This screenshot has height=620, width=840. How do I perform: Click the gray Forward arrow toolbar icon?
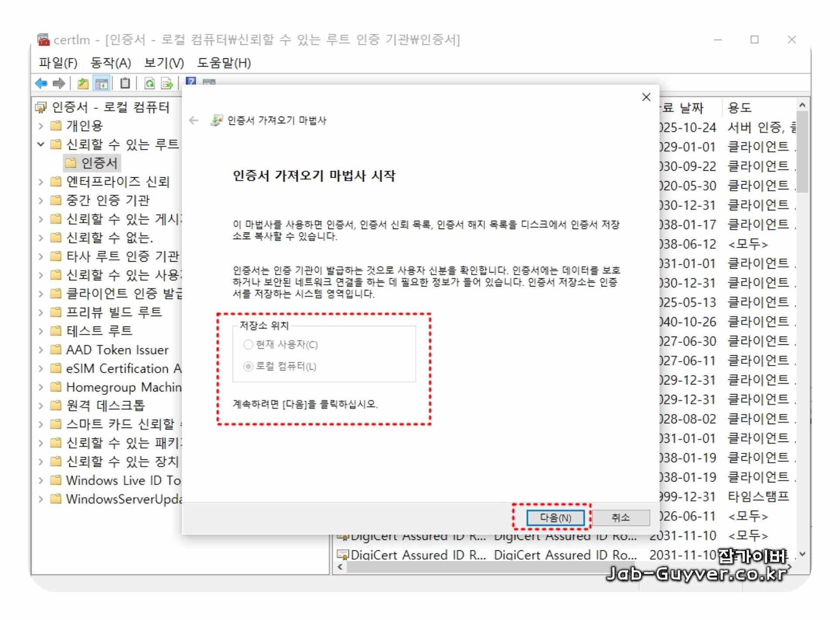pyautogui.click(x=59, y=83)
